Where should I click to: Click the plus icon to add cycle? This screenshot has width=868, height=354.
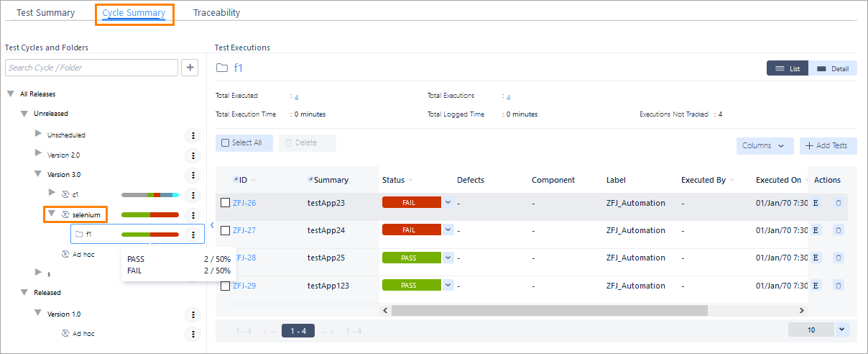[190, 68]
